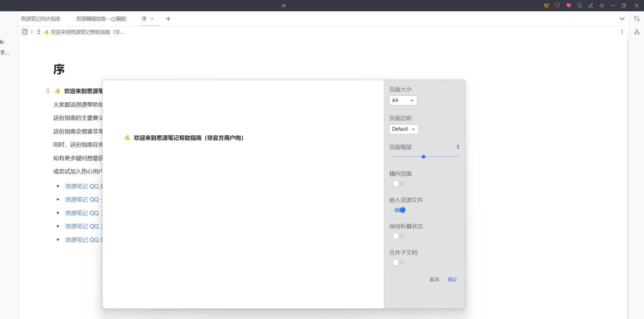This screenshot has width=644, height=319.
Task: Turn on the 合并子文档 toggle
Action: coord(399,263)
